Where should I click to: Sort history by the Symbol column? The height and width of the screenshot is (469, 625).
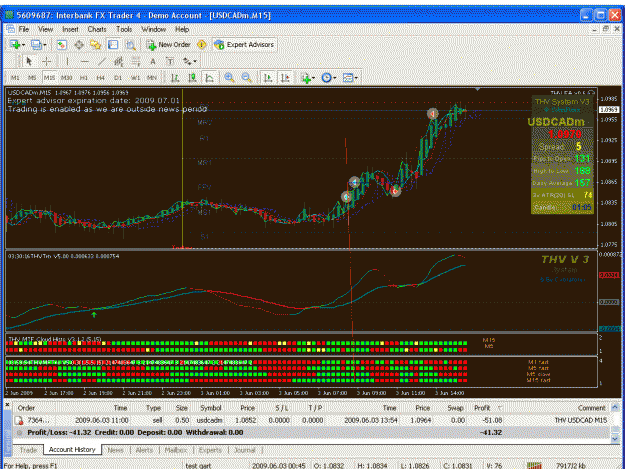tap(210, 408)
